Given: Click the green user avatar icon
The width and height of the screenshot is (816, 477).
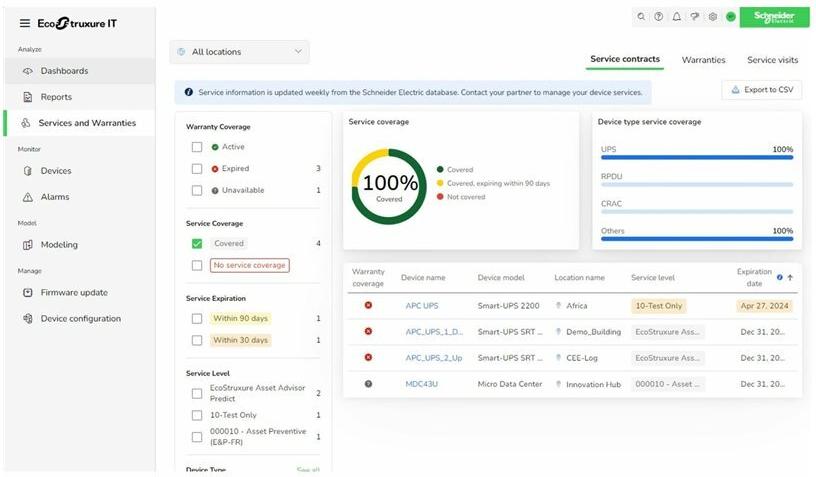Looking at the screenshot, I should 731,17.
